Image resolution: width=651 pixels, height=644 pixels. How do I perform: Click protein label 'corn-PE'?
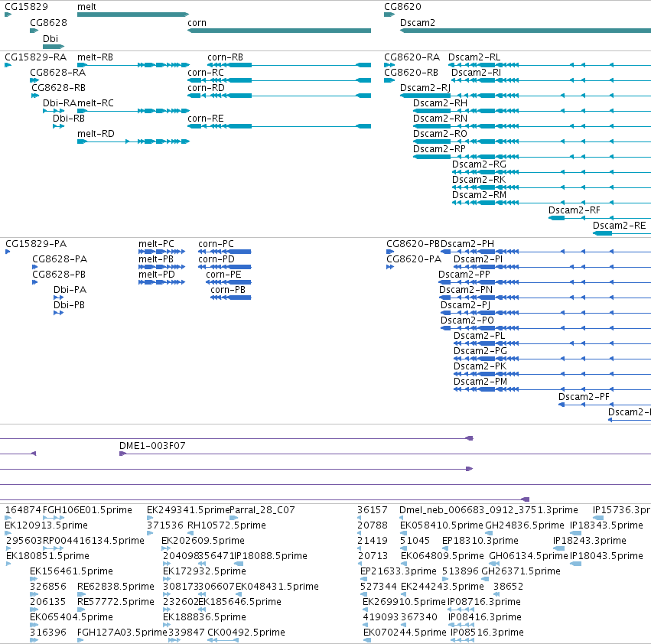(x=223, y=275)
